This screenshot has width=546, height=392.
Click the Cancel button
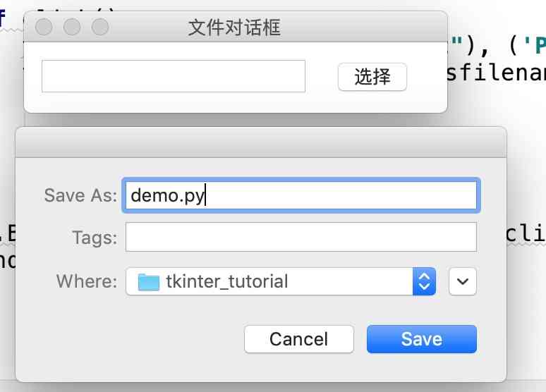298,339
